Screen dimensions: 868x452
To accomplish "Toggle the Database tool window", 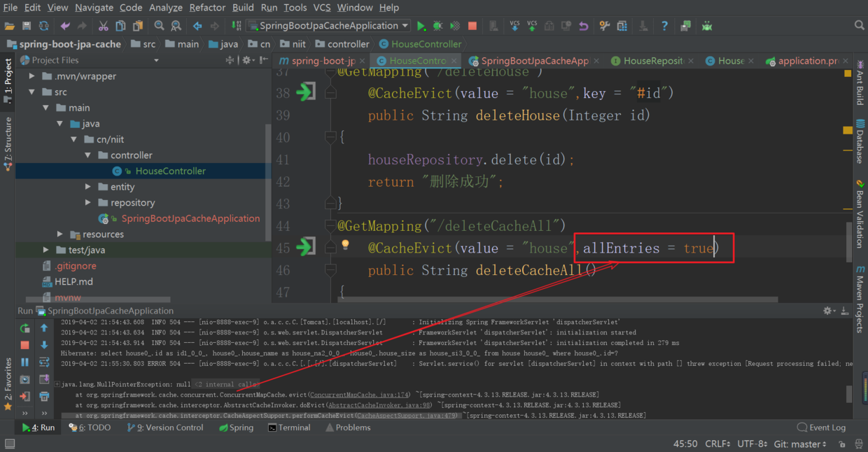I will (860, 142).
